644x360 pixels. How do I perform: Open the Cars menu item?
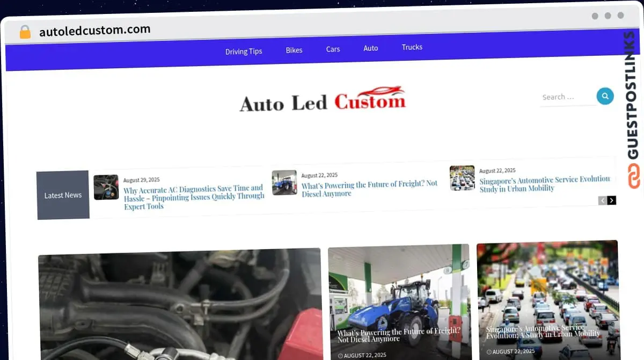click(333, 49)
